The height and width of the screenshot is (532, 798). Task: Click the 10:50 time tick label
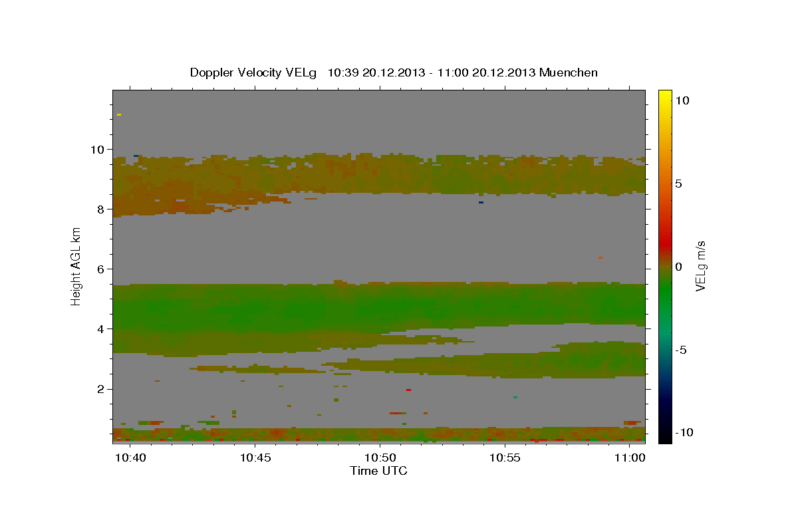pyautogui.click(x=379, y=458)
